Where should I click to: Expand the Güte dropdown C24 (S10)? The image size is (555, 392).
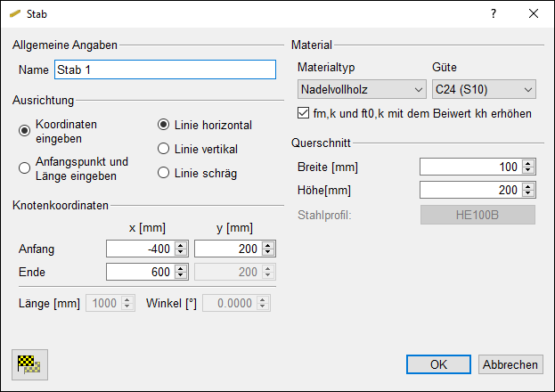coord(482,89)
